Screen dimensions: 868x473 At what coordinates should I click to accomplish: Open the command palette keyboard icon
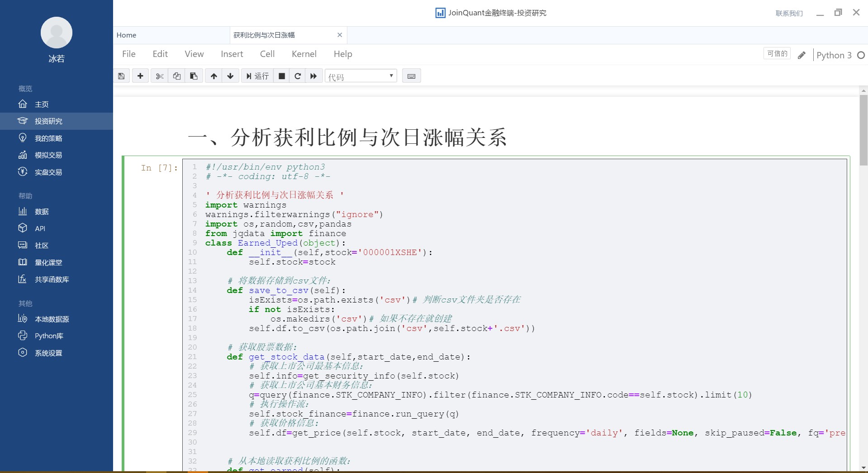click(411, 76)
